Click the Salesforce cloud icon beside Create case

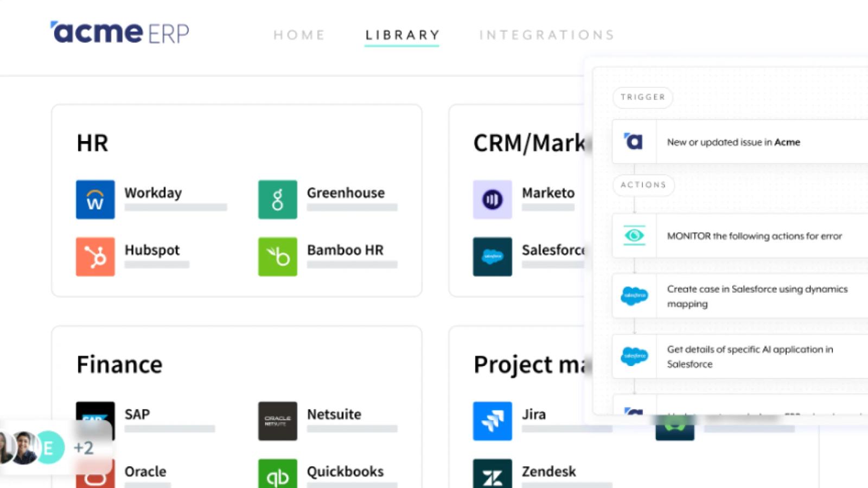(x=634, y=296)
